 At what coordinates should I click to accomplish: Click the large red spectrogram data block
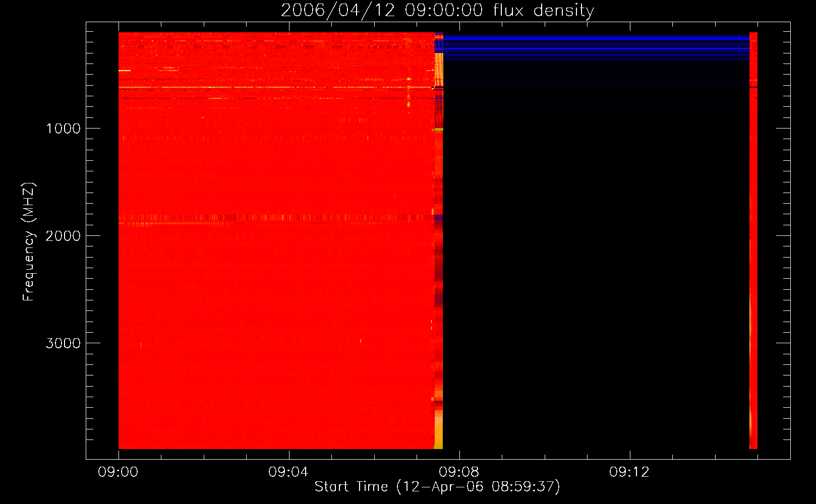tap(276, 240)
